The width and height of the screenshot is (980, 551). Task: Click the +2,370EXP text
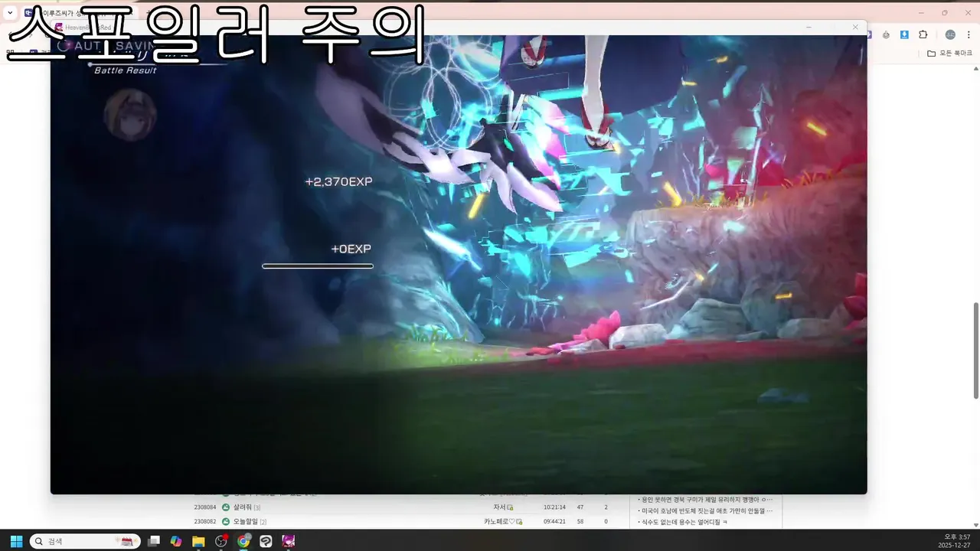(x=338, y=181)
